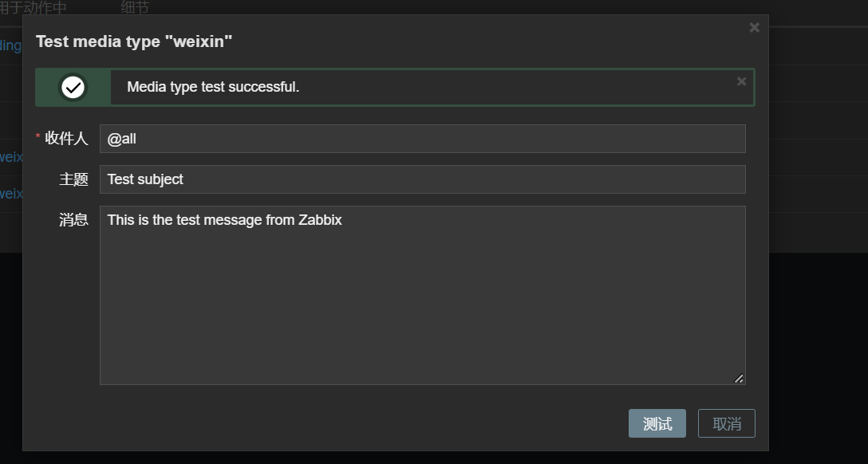Dismiss the success notification banner
The height and width of the screenshot is (464, 868).
[741, 81]
